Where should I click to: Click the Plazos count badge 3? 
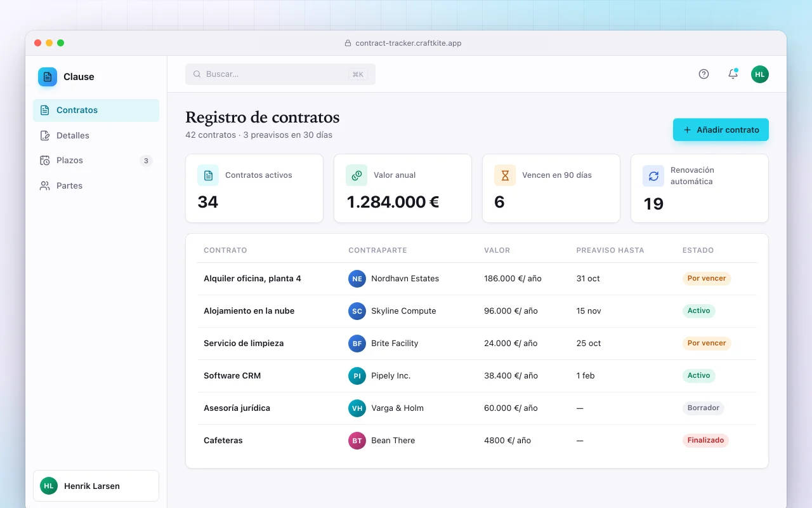(x=146, y=161)
